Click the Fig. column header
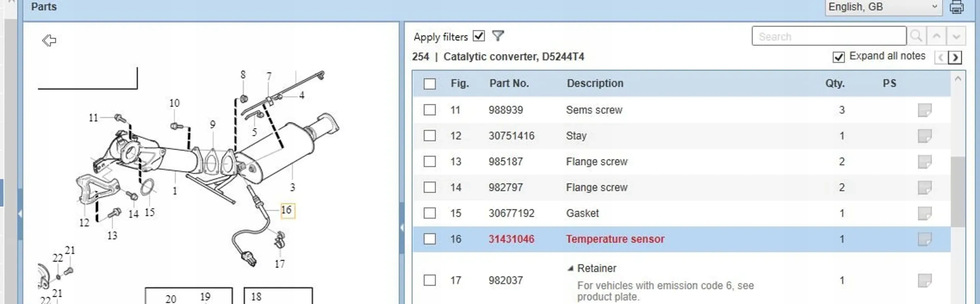Image resolution: width=980 pixels, height=304 pixels. [x=459, y=83]
